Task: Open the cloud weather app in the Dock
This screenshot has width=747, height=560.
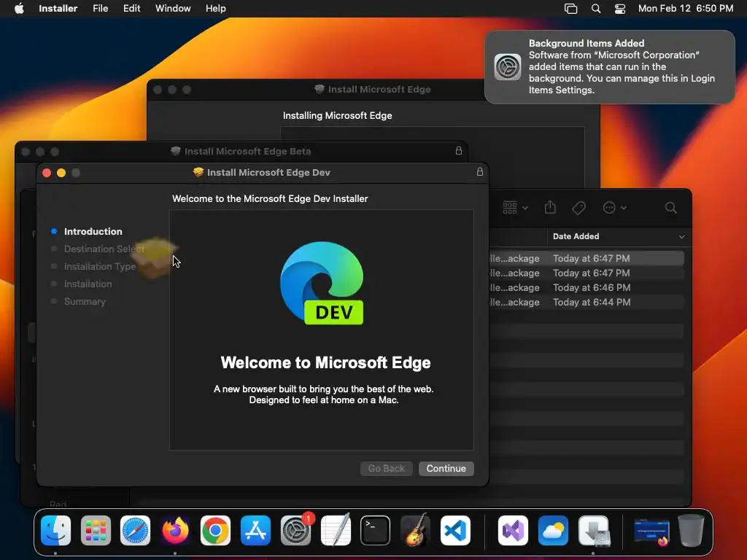Action: tap(553, 531)
